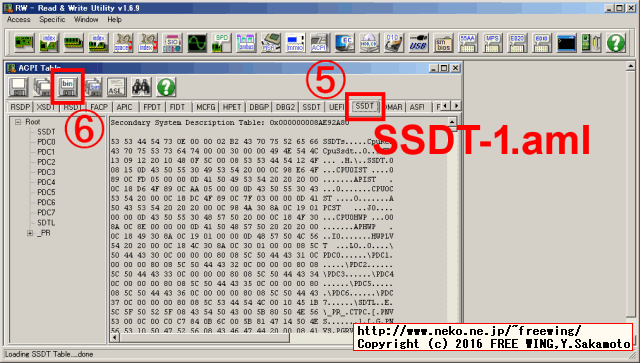Open the PCI device access tool

click(x=24, y=42)
